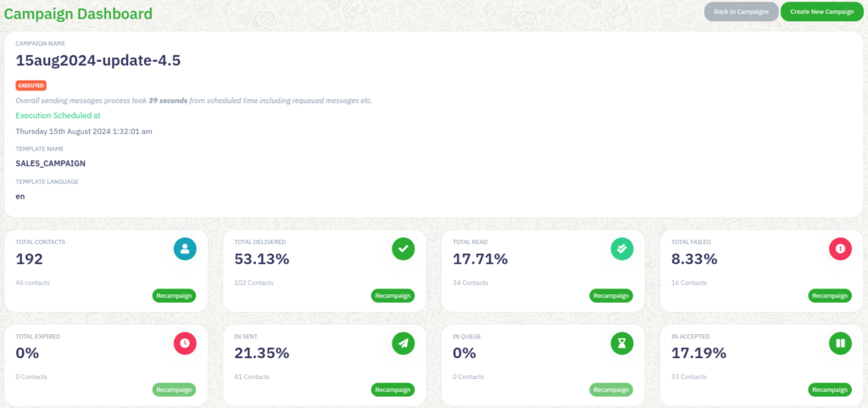Click the Total Expired clock icon
Image resolution: width=868 pixels, height=408 pixels.
185,343
